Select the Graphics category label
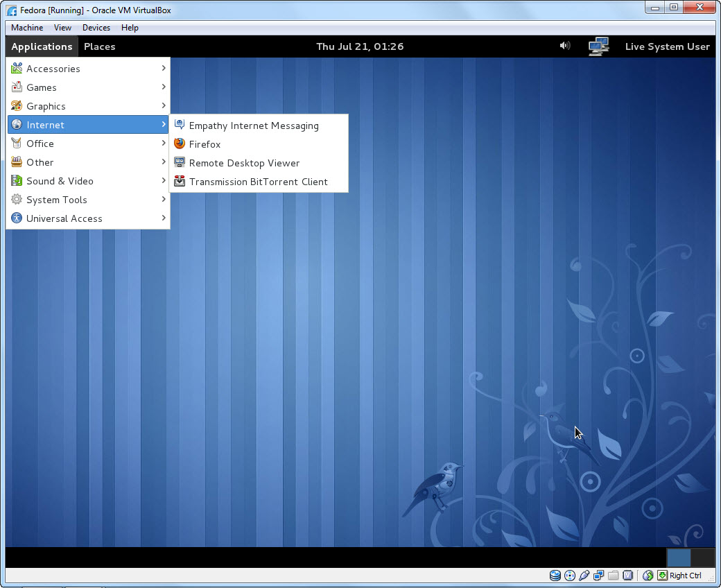 pyautogui.click(x=46, y=106)
